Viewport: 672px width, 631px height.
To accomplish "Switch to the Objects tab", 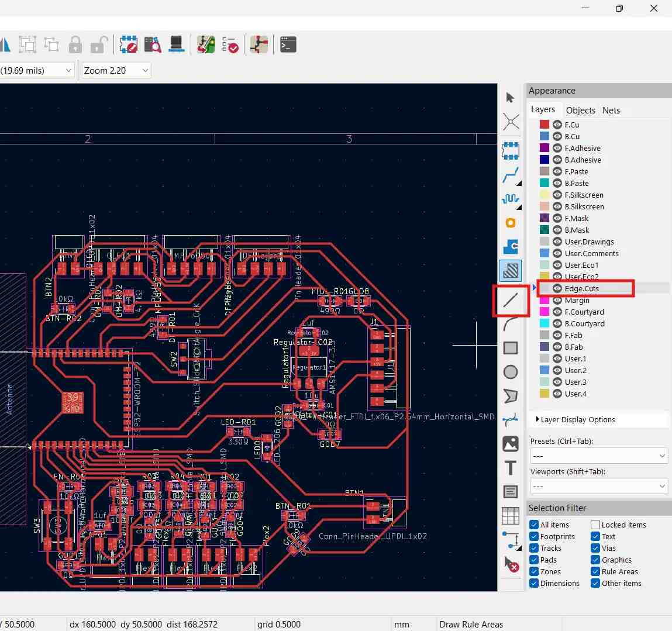I will pos(580,110).
